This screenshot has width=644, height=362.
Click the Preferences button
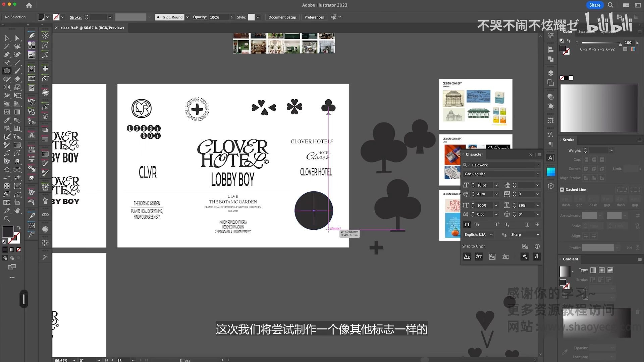[314, 17]
